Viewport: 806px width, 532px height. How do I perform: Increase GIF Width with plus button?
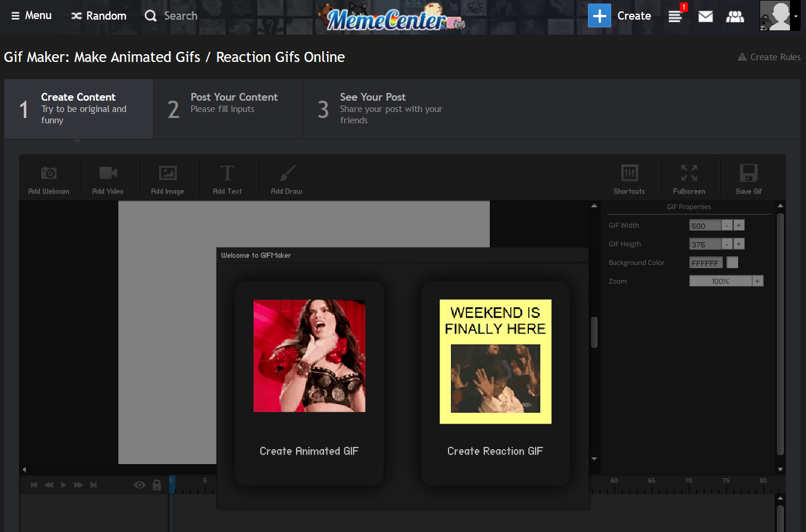click(739, 225)
